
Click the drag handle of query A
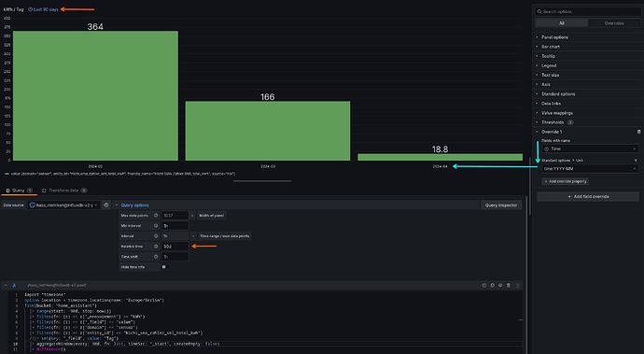(x=517, y=285)
